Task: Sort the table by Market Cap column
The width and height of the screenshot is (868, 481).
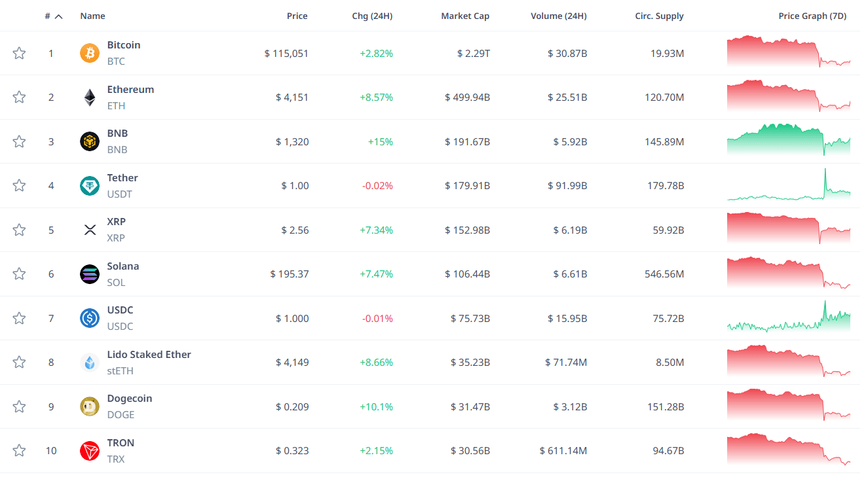Action: coord(465,16)
